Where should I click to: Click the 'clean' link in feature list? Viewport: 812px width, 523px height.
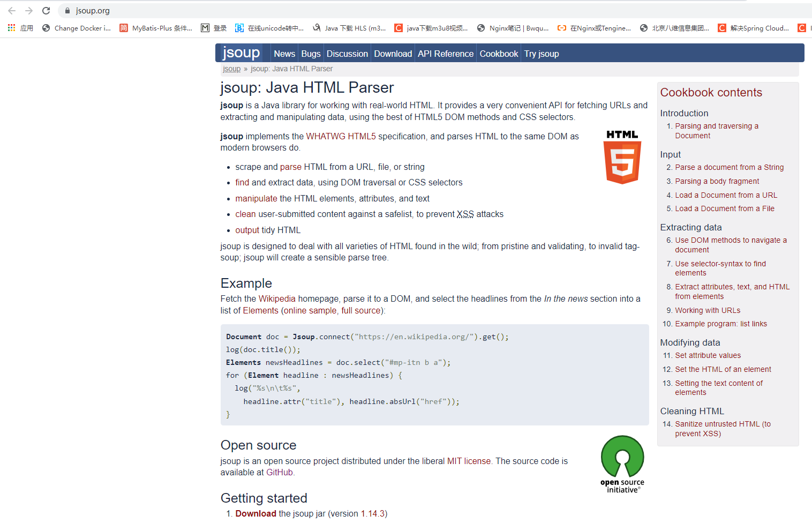point(245,214)
